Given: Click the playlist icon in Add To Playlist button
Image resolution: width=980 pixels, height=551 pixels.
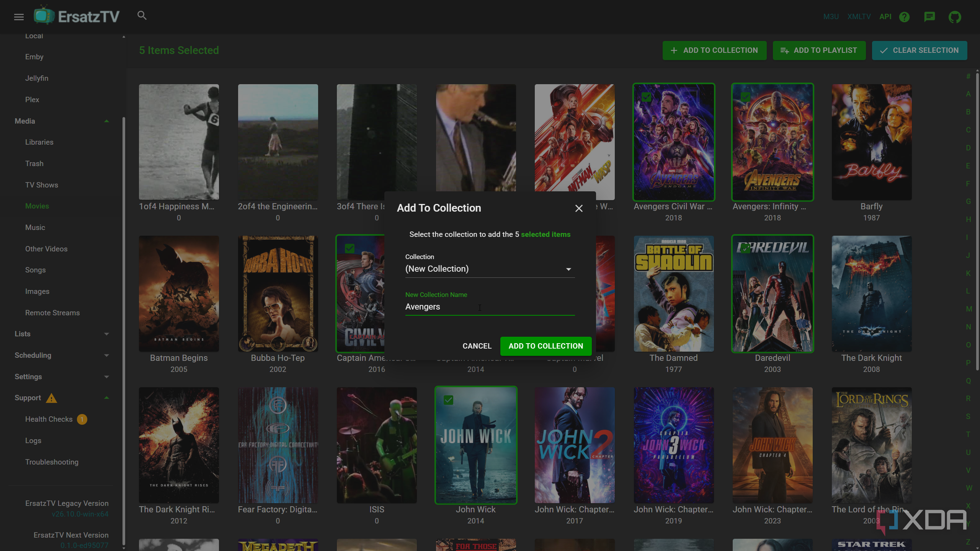Looking at the screenshot, I should pyautogui.click(x=784, y=51).
